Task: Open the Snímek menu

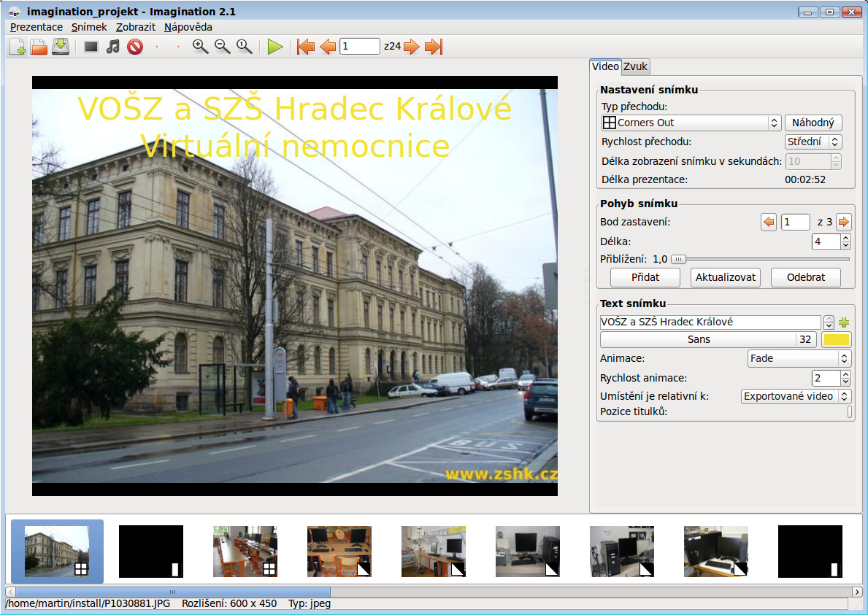Action: pos(89,27)
